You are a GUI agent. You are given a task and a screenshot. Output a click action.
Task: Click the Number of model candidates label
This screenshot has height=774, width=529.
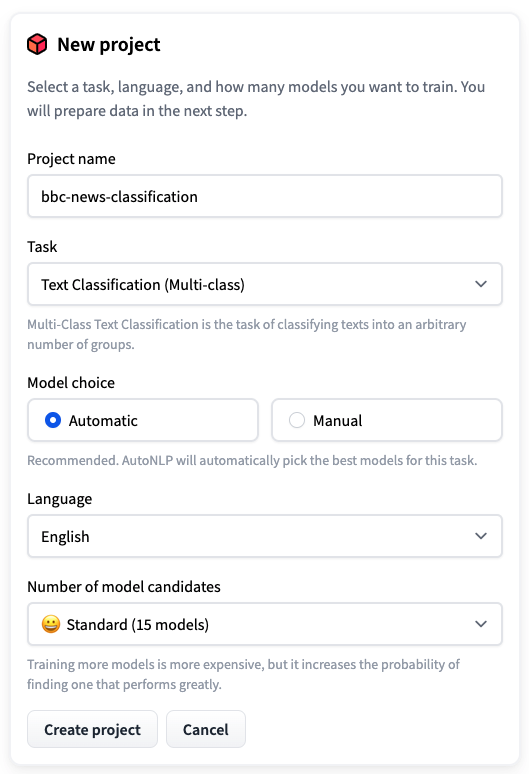124,586
